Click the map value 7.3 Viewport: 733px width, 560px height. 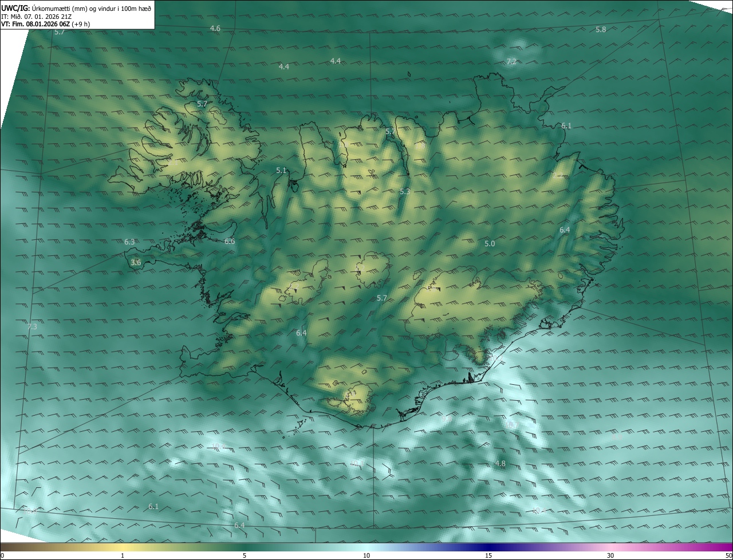point(32,326)
